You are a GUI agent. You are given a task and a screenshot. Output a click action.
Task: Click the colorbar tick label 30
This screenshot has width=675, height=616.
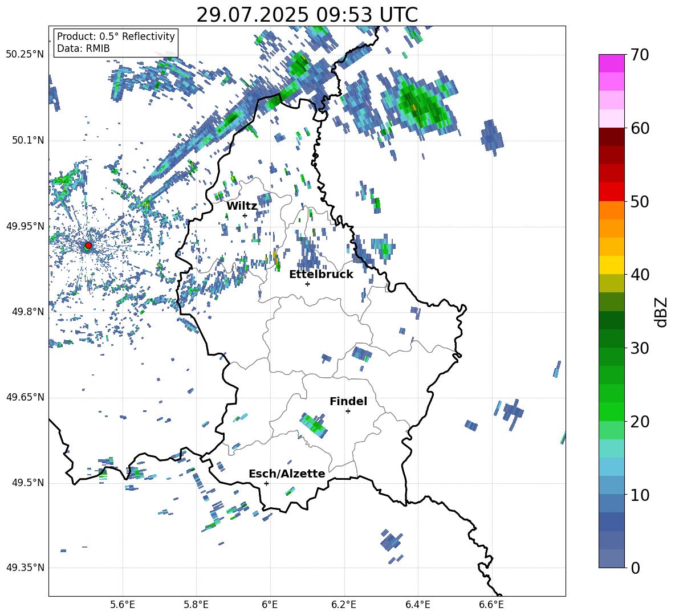coord(640,348)
